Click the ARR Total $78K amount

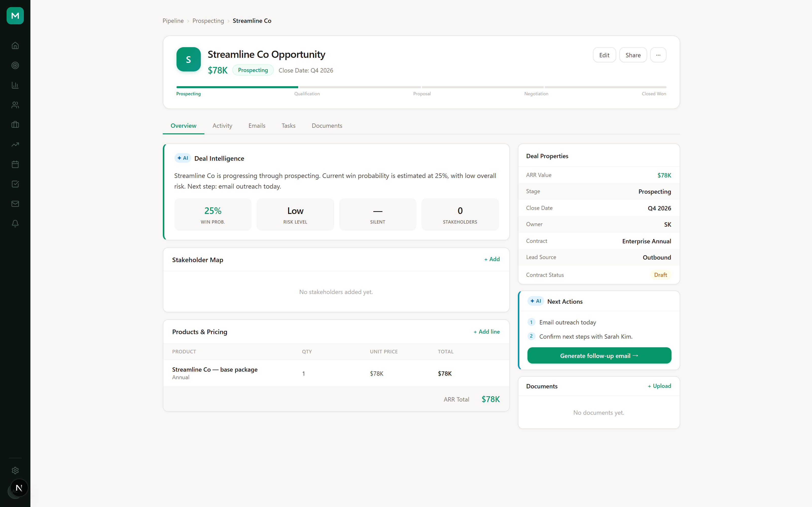click(x=491, y=399)
